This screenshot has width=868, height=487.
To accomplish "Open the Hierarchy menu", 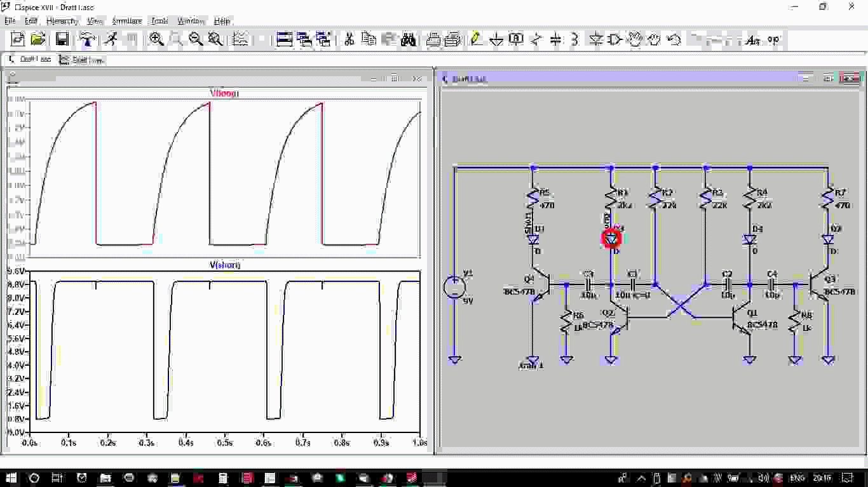I will pyautogui.click(x=62, y=21).
